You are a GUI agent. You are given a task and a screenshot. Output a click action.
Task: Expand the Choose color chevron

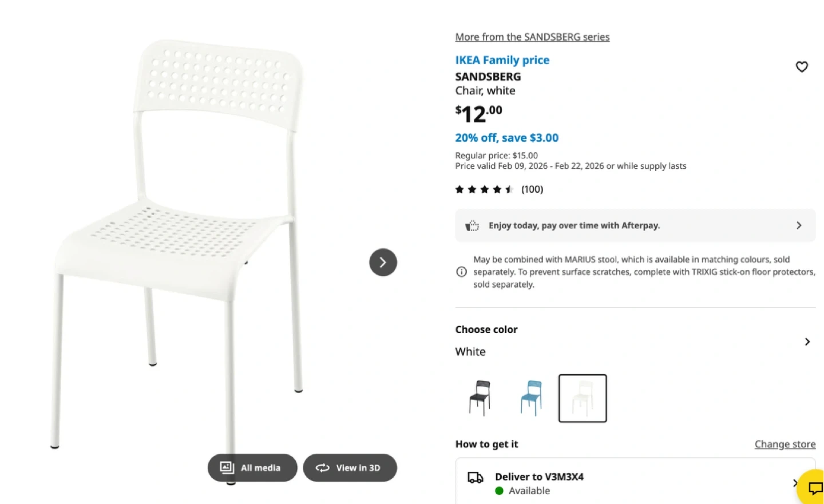click(807, 342)
